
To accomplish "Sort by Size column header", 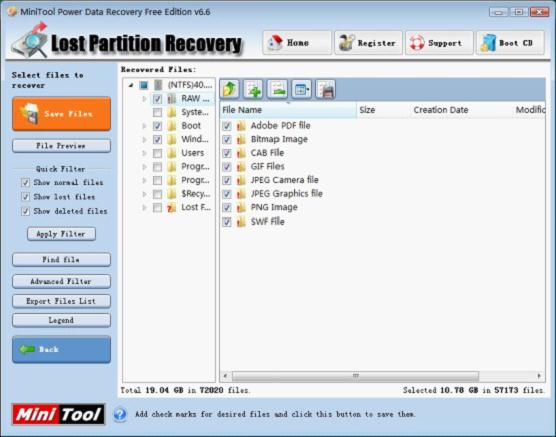I will 384,110.
